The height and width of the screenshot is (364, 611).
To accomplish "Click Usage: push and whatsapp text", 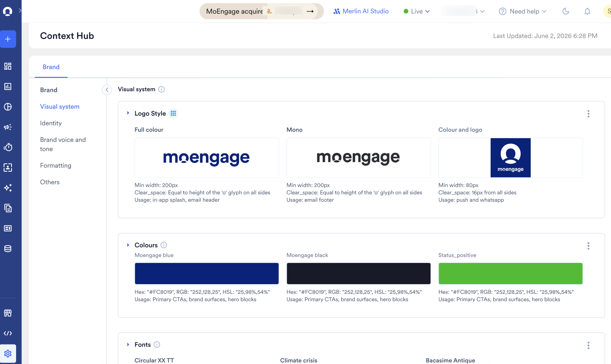I will (x=471, y=200).
